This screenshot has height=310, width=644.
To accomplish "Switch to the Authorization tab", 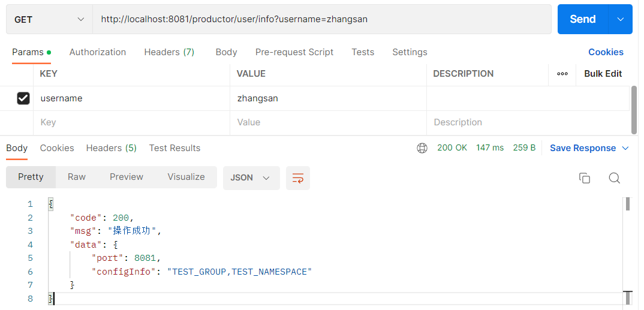I will pos(98,52).
